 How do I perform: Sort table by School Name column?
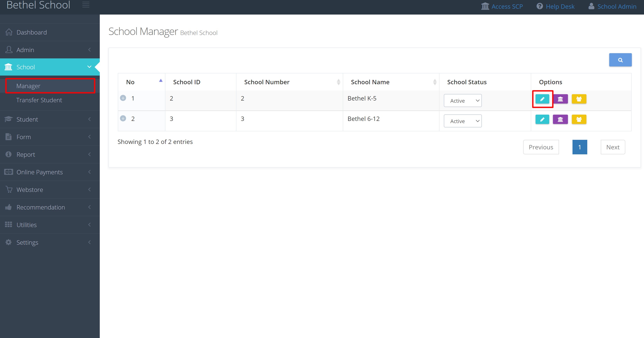370,82
